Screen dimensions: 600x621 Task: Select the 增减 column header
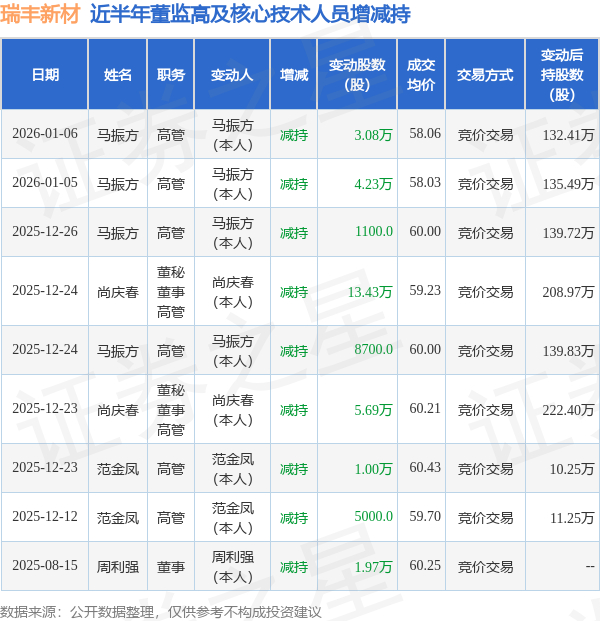coord(293,74)
